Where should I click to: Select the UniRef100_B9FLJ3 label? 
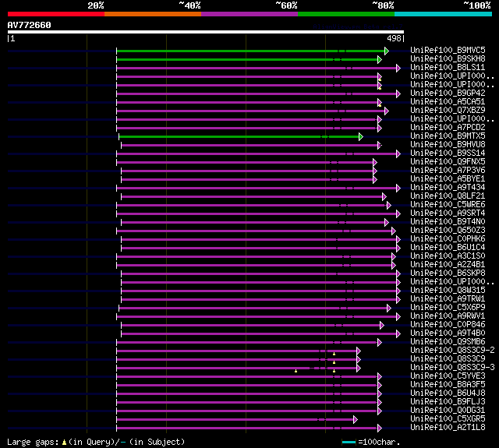point(448,402)
